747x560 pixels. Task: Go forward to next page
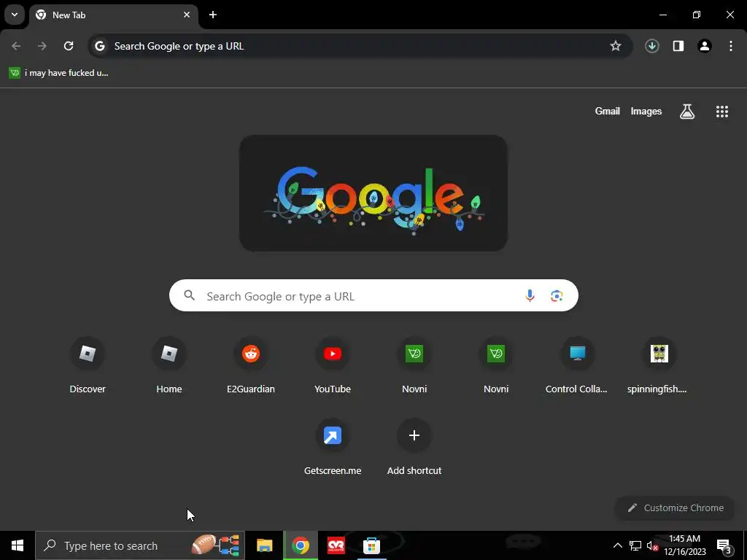click(42, 46)
